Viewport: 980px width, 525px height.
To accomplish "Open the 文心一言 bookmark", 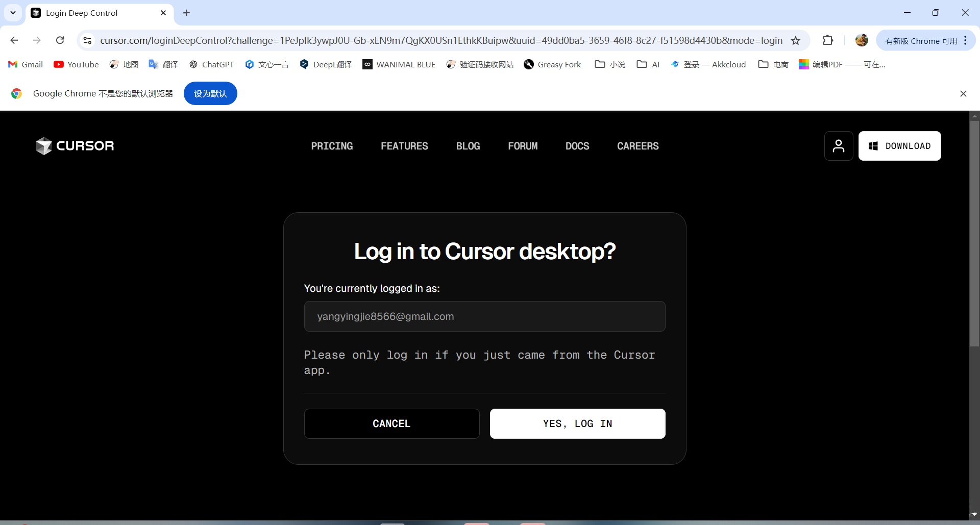I will coord(267,64).
